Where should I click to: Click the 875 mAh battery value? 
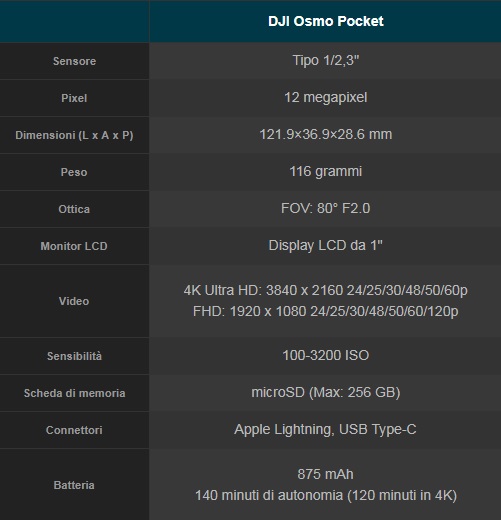coord(326,474)
